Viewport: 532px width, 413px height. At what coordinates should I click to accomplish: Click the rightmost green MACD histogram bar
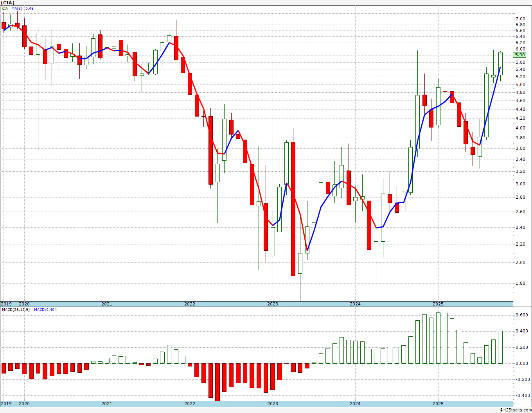(x=500, y=347)
